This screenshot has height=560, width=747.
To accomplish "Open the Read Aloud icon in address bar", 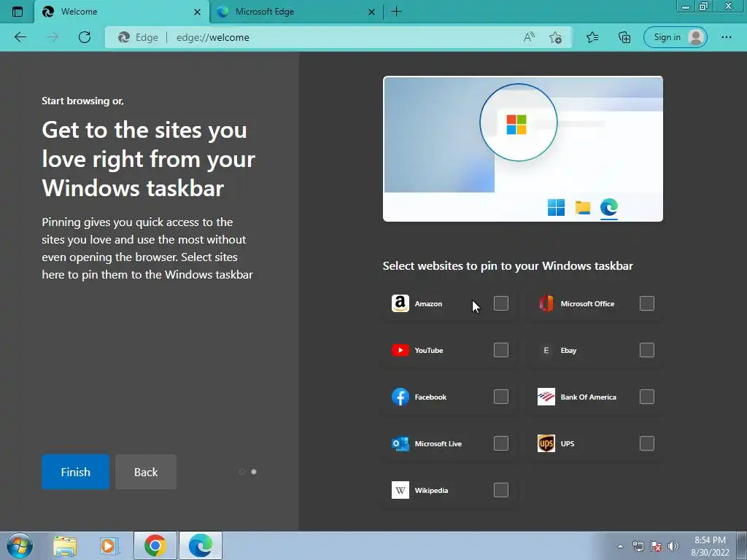I will click(x=529, y=37).
